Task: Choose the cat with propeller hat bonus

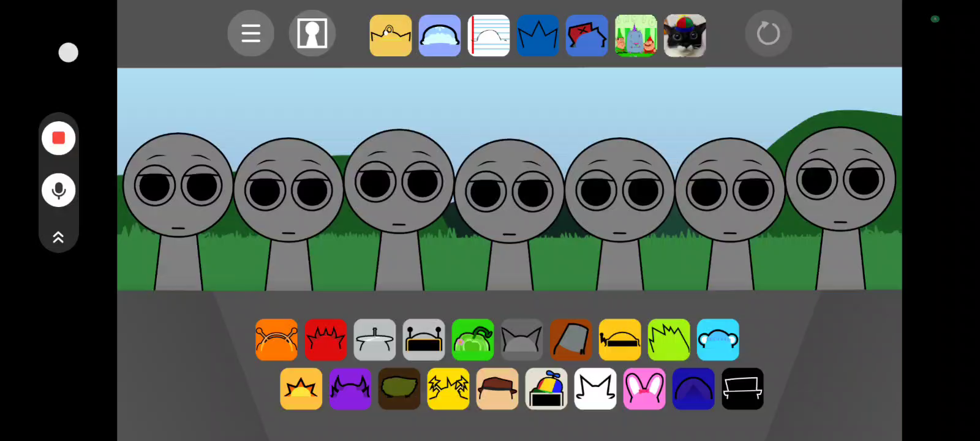Action: [685, 36]
